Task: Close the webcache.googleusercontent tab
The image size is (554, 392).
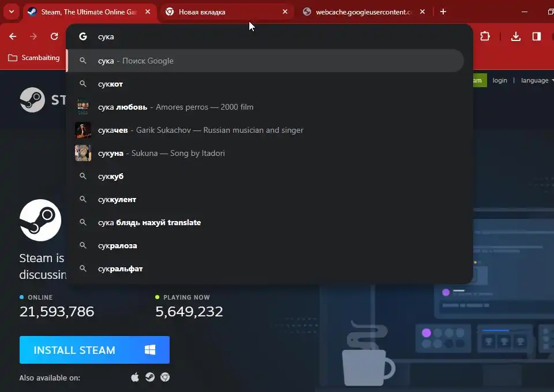Action: (422, 12)
